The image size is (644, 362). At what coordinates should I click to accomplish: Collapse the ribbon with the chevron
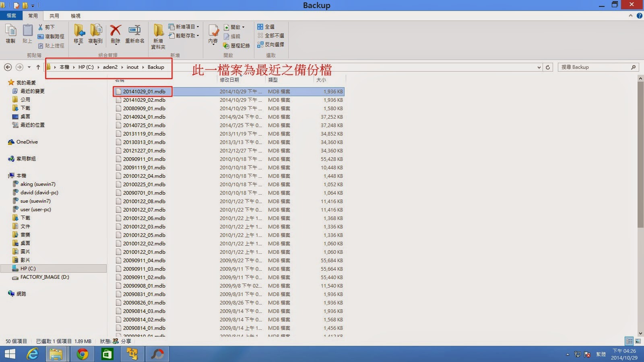pos(630,16)
